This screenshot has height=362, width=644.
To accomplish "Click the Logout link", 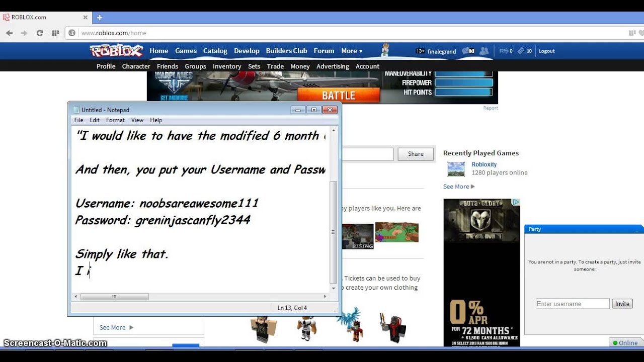I will [x=546, y=51].
